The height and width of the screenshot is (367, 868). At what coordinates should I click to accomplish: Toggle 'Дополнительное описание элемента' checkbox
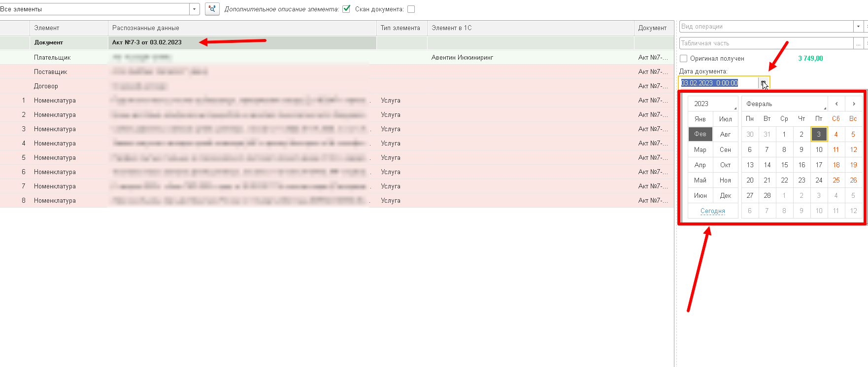[346, 9]
